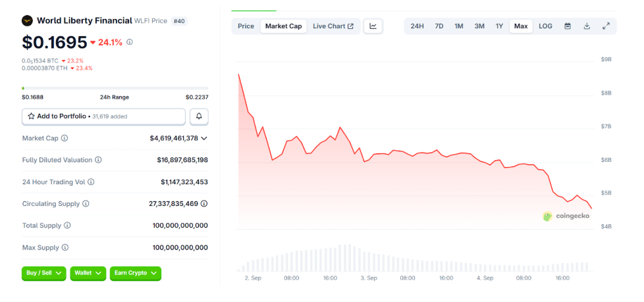Click the #40 rank badge
Image resolution: width=644 pixels, height=302 pixels.
(179, 21)
